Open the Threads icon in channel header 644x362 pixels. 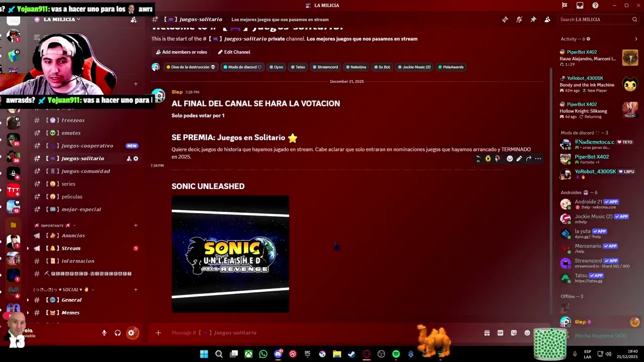(505, 20)
